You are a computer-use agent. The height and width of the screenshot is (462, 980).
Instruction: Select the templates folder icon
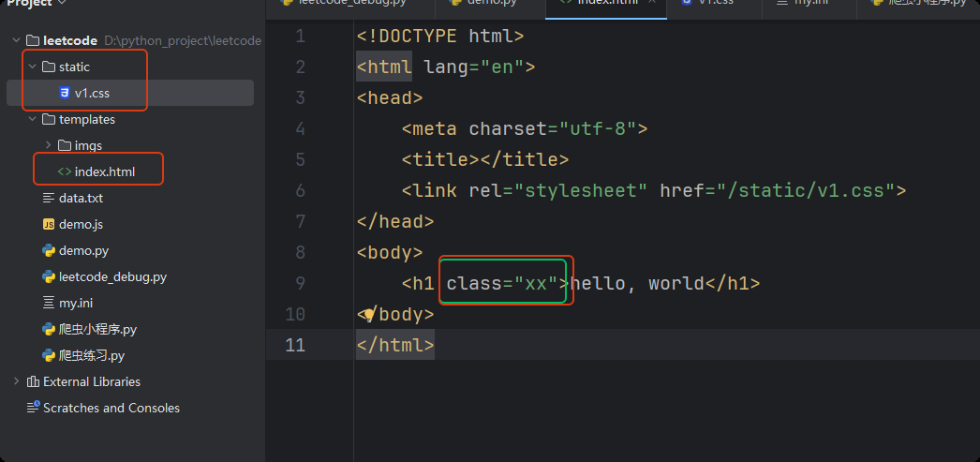[49, 119]
